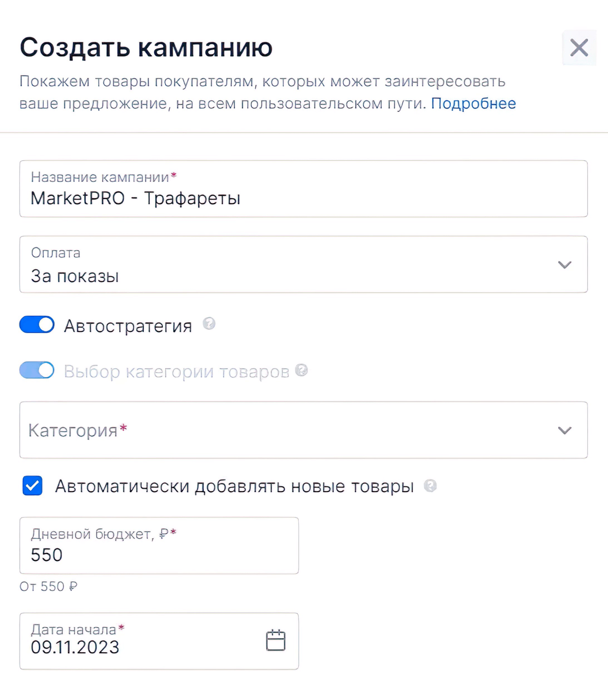Screen dimensions: 608x700
Task: Expand the Категория dropdown arrow
Action: click(565, 430)
